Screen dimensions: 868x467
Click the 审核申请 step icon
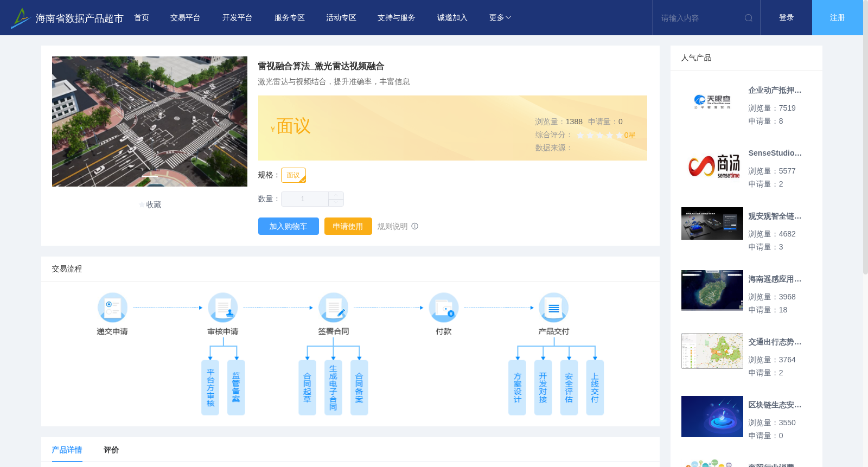223,308
